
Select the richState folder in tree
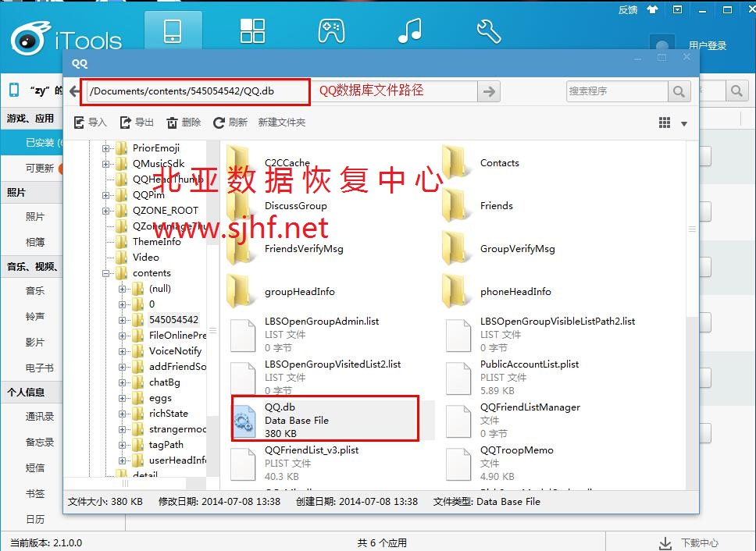[168, 414]
